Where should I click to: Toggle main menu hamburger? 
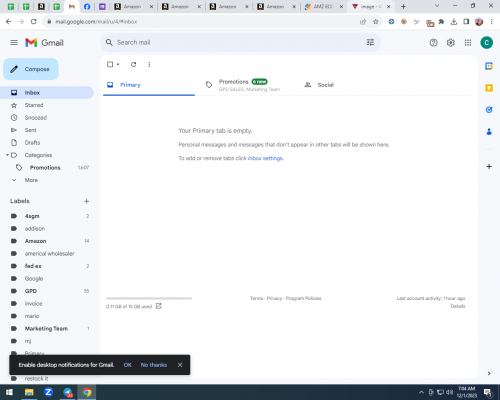(x=14, y=43)
